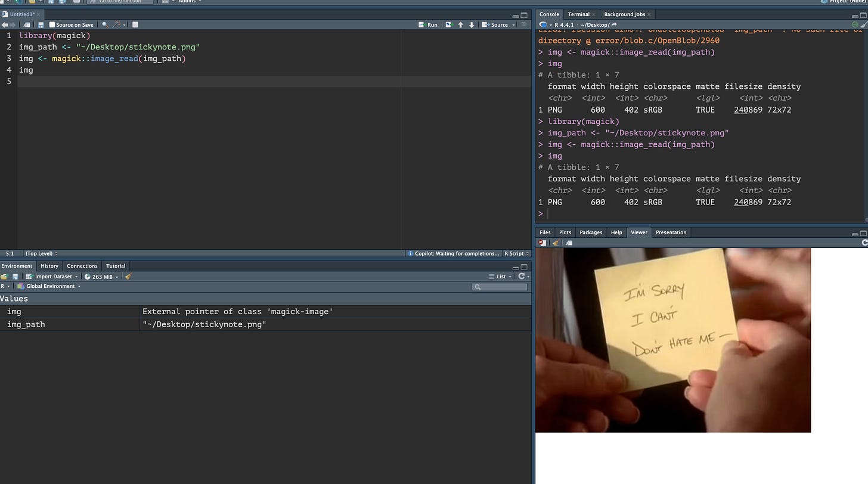Click the Run button
Image resolution: width=868 pixels, height=484 pixels.
429,25
